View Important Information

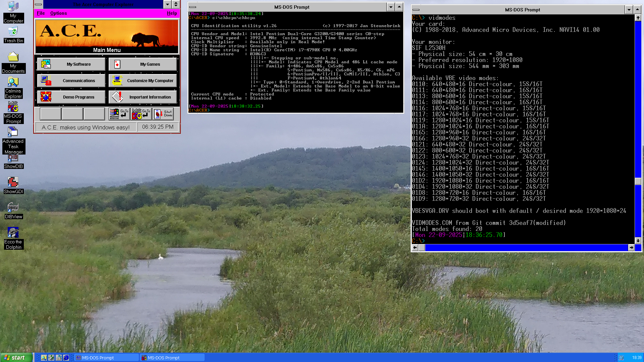click(143, 97)
